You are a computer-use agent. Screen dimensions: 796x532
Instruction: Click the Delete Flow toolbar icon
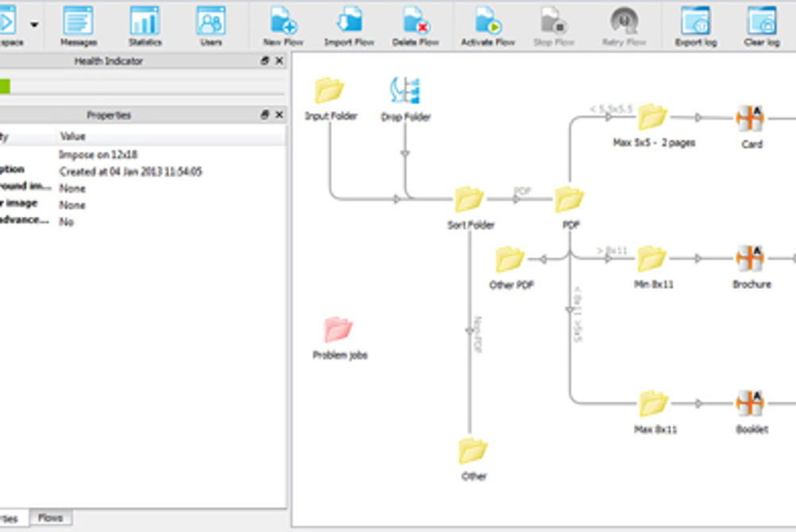tap(415, 25)
